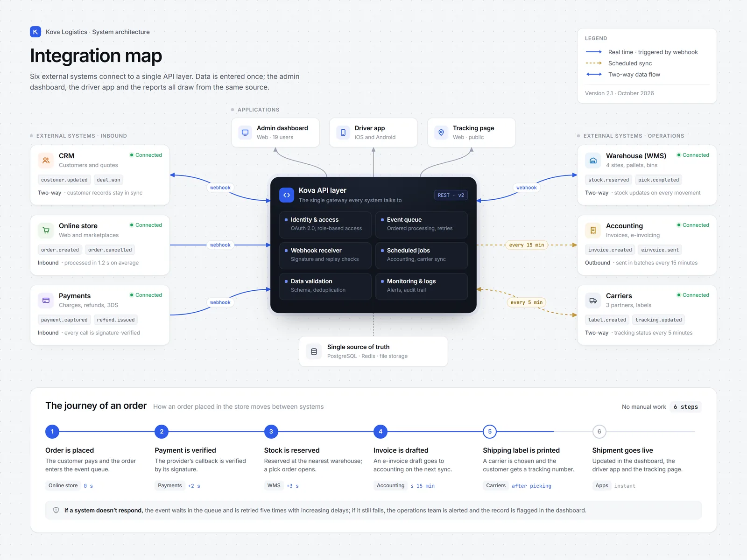
Task: Click the Accounting tag under step 4
Action: pyautogui.click(x=391, y=485)
